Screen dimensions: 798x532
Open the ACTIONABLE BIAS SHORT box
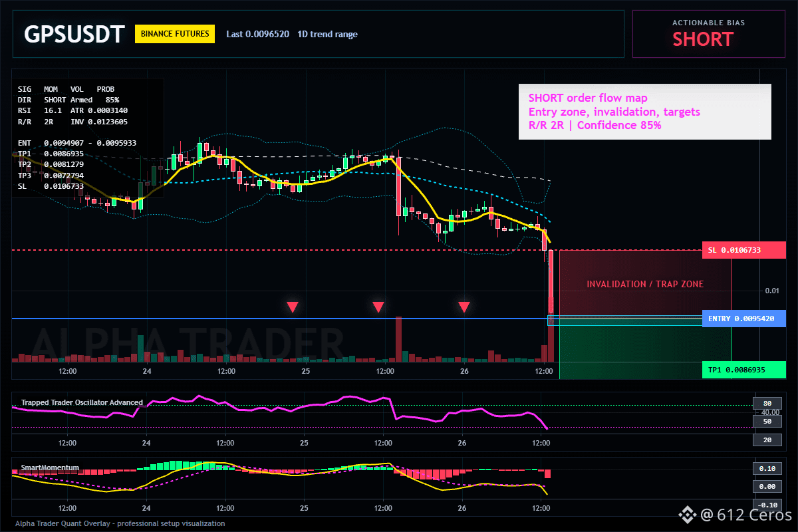coord(708,34)
